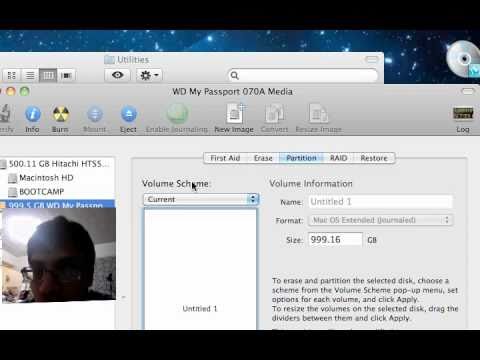Select the Partition tab
The height and width of the screenshot is (360, 480).
301,158
